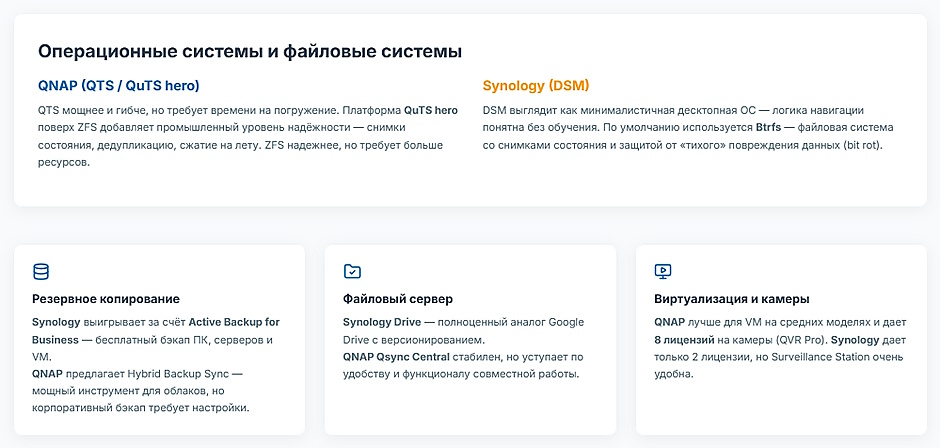This screenshot has height=448, width=940.
Task: Click the Виртуализация и камеры card title
Action: point(732,299)
